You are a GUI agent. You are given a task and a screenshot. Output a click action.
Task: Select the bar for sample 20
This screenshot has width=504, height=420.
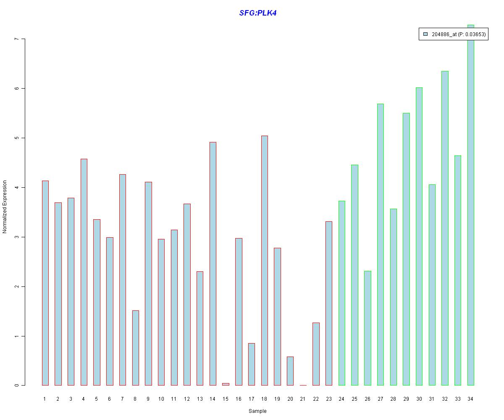pyautogui.click(x=290, y=371)
